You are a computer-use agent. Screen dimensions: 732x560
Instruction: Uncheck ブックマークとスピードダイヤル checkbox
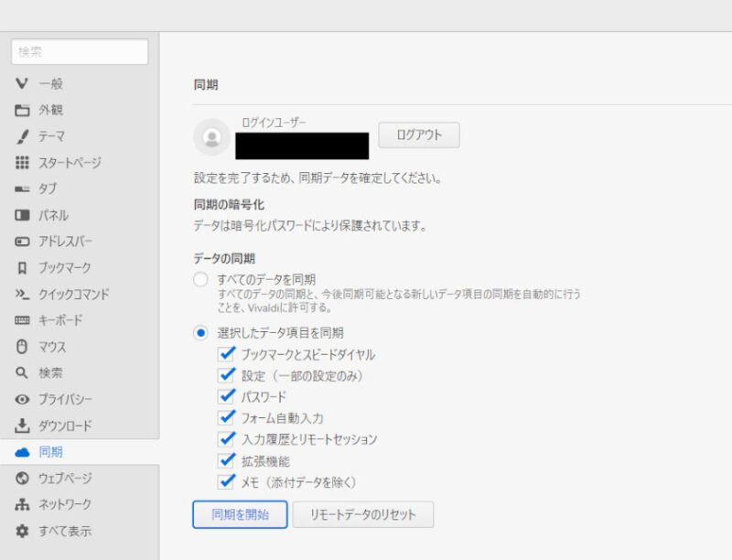click(x=227, y=354)
